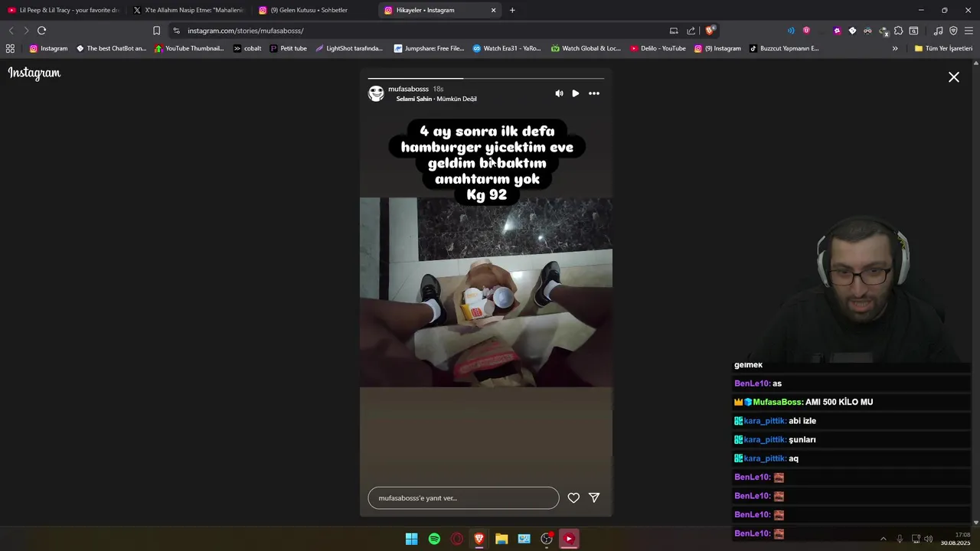Bookmark this page

(156, 31)
